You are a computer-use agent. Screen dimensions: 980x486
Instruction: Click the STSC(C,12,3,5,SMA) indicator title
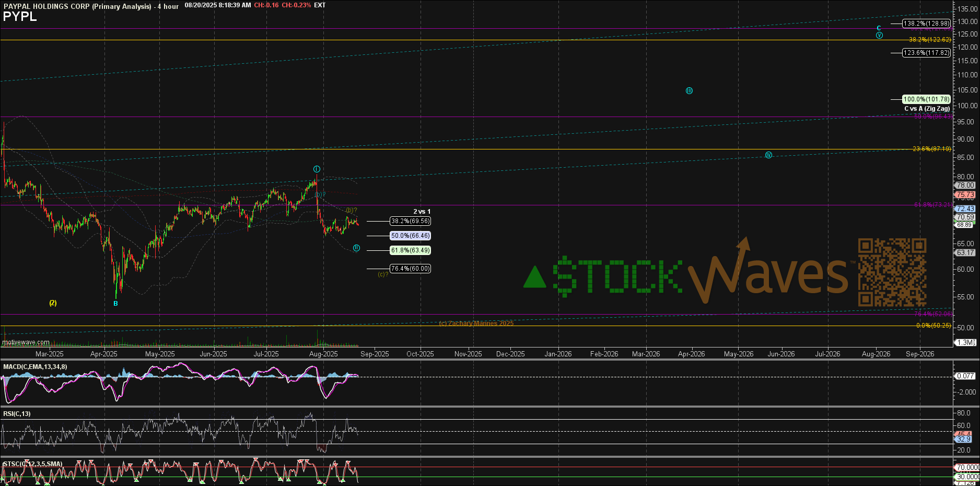(32, 464)
